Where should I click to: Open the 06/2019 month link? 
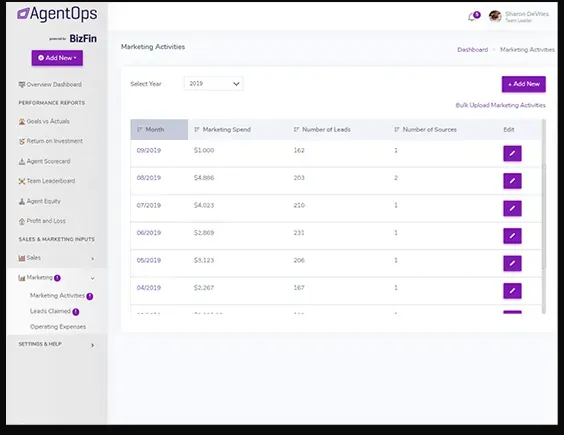[x=149, y=233]
